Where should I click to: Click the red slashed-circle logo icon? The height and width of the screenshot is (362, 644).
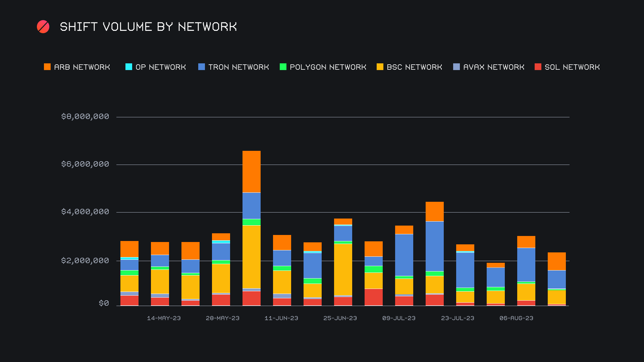point(43,27)
